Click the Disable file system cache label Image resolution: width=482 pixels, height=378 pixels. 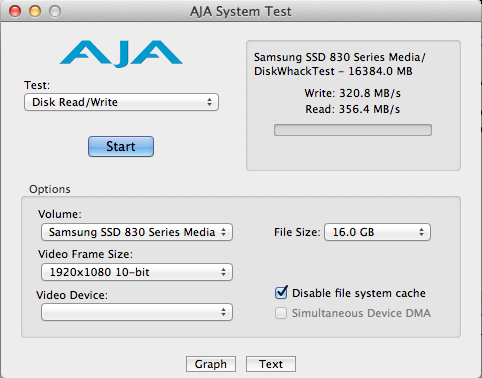(359, 293)
